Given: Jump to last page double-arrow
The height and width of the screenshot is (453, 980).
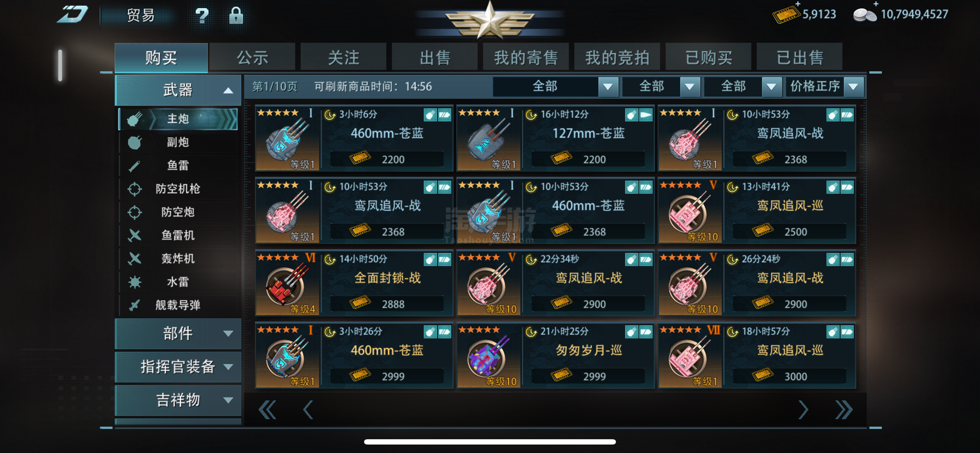Looking at the screenshot, I should point(844,410).
